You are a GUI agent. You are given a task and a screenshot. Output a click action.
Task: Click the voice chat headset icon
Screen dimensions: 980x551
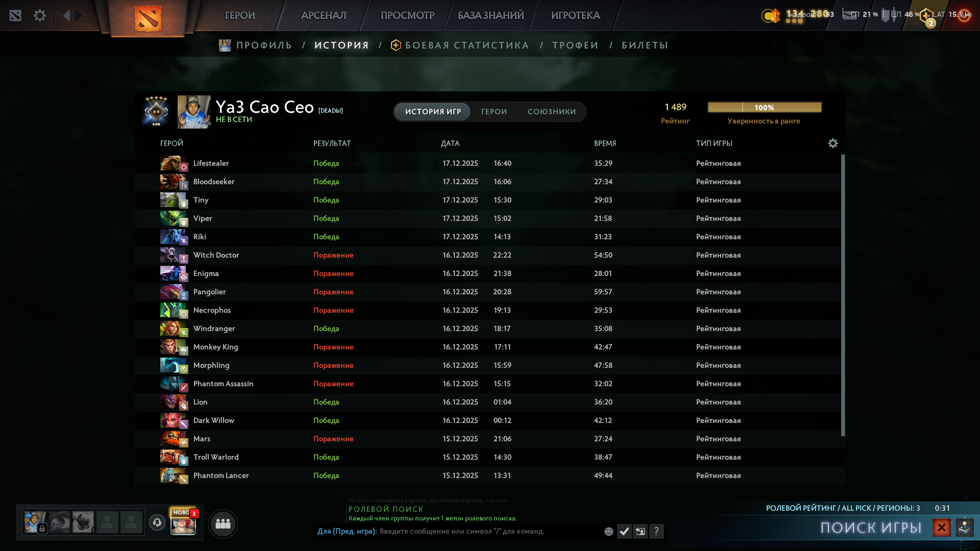pos(157,522)
